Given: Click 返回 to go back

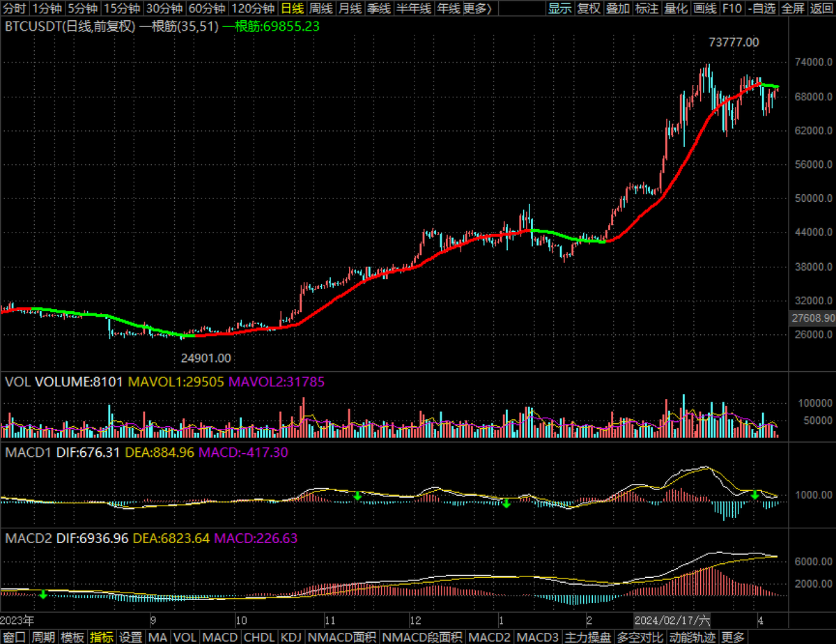Looking at the screenshot, I should point(821,8).
